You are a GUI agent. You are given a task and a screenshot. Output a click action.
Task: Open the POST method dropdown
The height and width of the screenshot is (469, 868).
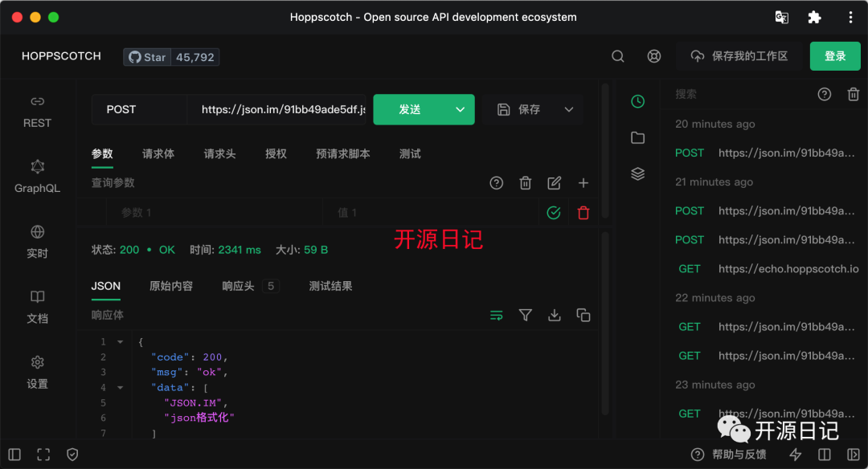coord(140,109)
